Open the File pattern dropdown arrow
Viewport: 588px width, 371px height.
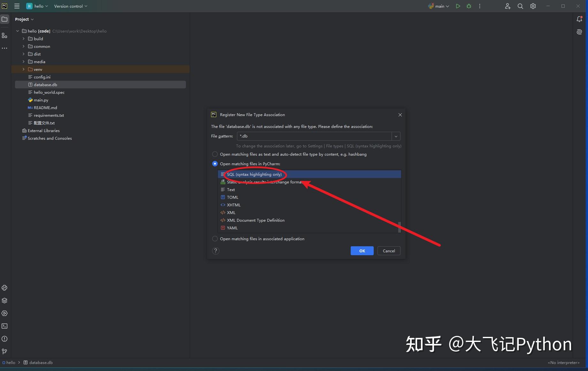coord(396,136)
